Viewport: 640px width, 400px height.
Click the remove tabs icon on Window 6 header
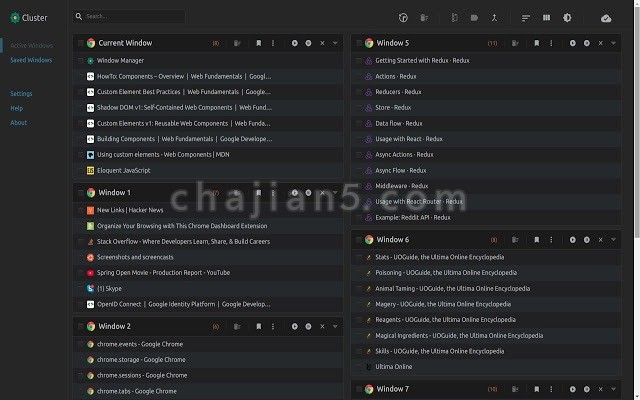(515, 240)
